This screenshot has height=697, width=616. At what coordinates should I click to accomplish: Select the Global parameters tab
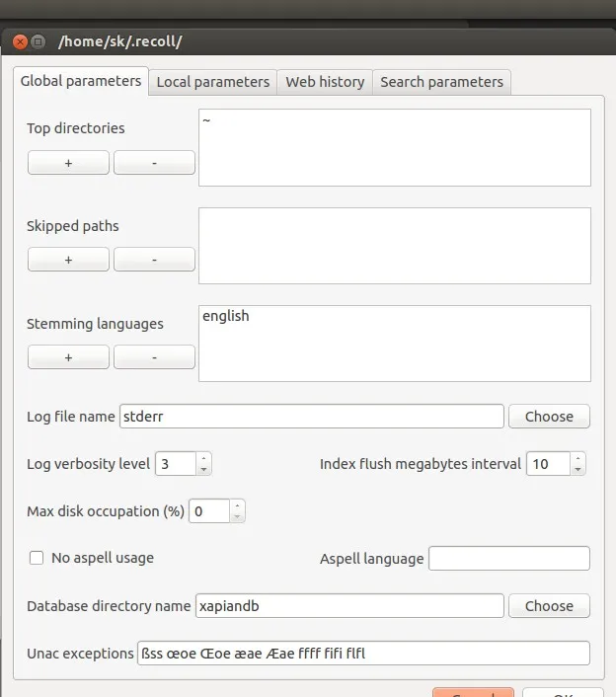81,81
